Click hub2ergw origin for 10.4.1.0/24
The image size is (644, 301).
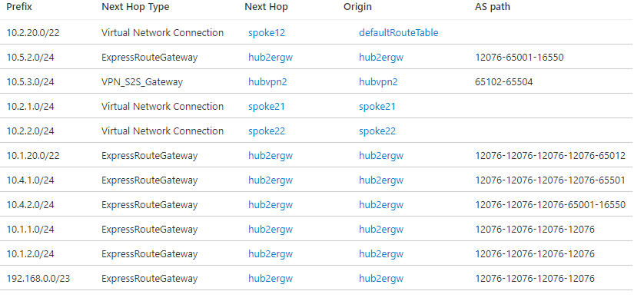click(x=381, y=180)
